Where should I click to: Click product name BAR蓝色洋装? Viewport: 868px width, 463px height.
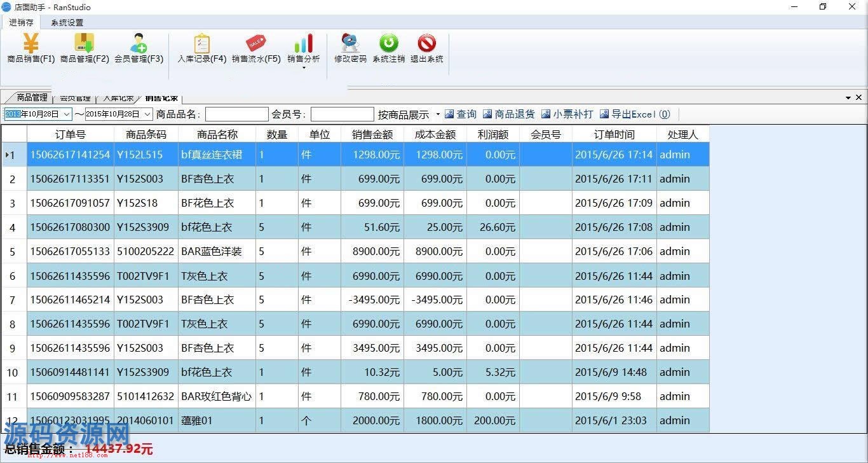tap(217, 251)
